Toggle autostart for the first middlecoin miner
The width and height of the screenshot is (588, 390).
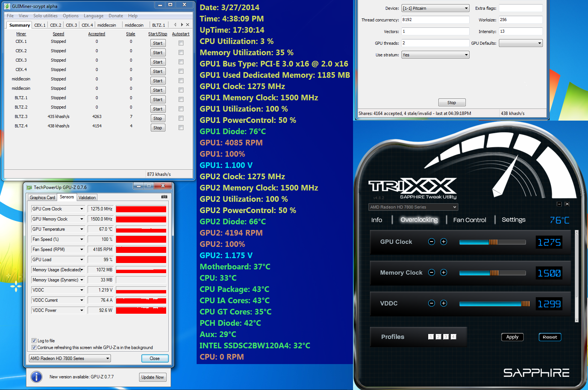181,80
